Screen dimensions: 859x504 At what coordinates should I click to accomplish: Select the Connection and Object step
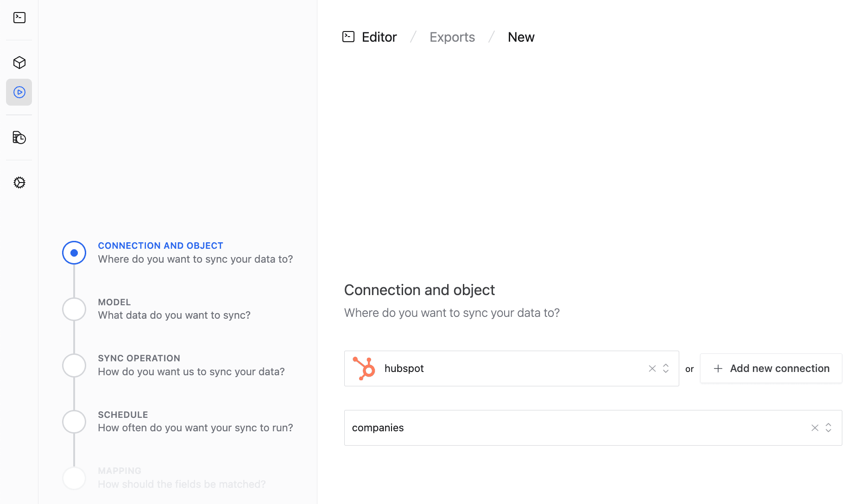coord(74,252)
